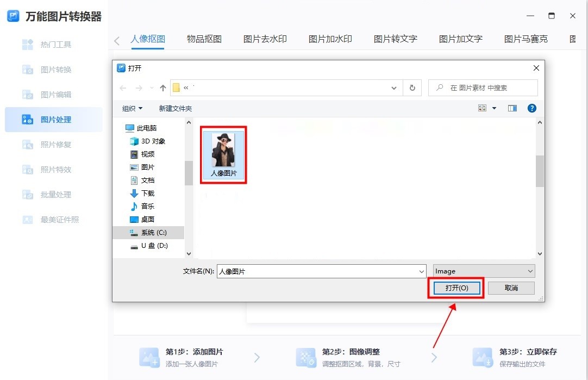Viewport: 588px width, 380px height.
Task: Switch to the 图片去水印 tab
Action: pyautogui.click(x=265, y=39)
